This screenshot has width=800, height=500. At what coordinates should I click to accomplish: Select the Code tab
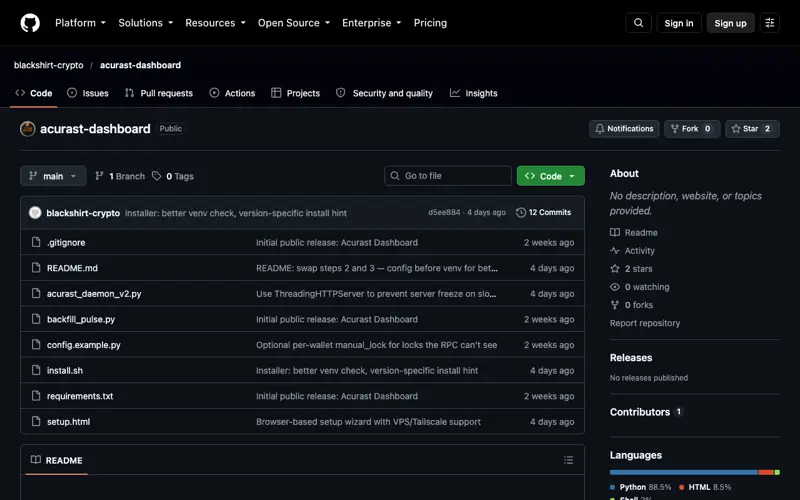point(34,93)
